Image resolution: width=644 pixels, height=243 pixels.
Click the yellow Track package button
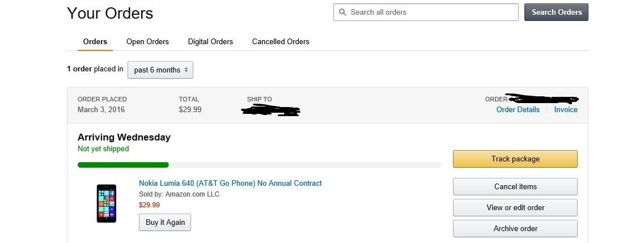click(515, 159)
